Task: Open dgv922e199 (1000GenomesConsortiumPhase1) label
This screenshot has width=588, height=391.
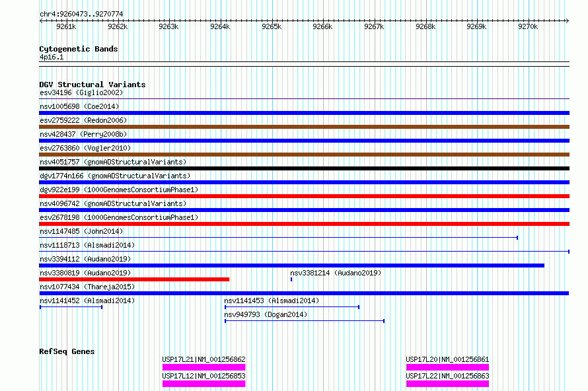Action: (x=119, y=190)
